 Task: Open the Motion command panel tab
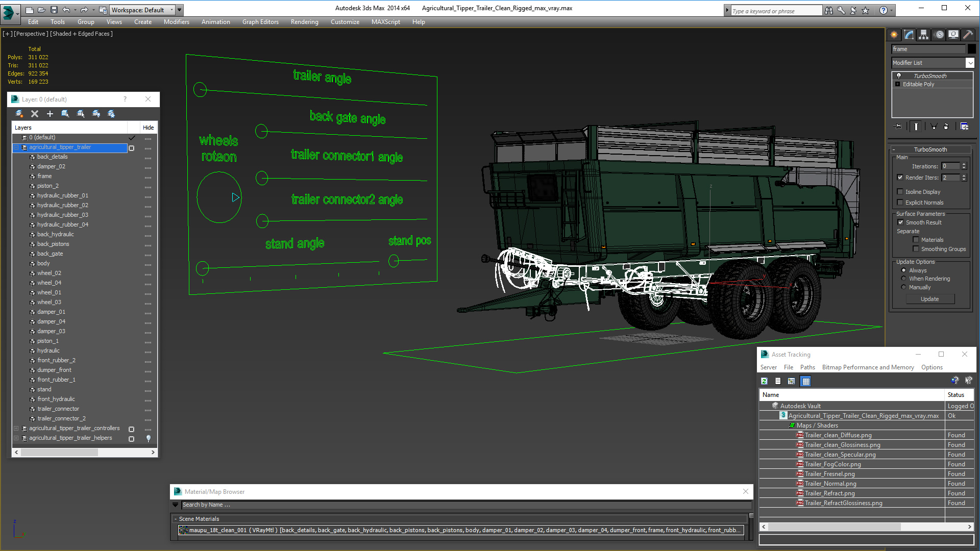(939, 35)
